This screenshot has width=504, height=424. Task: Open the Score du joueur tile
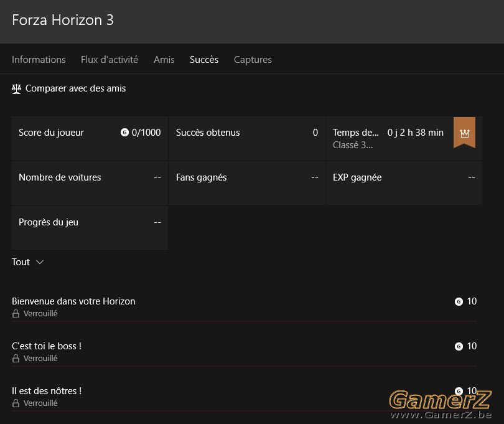pyautogui.click(x=90, y=139)
